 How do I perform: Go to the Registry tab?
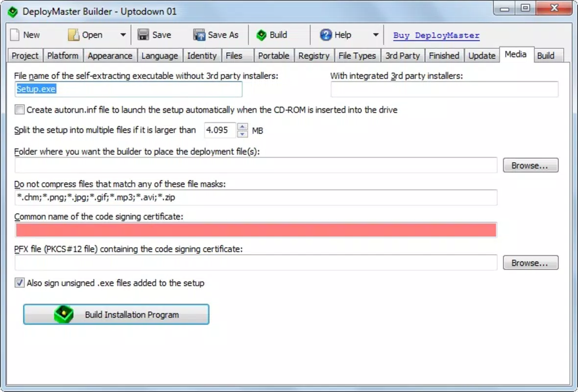(313, 56)
